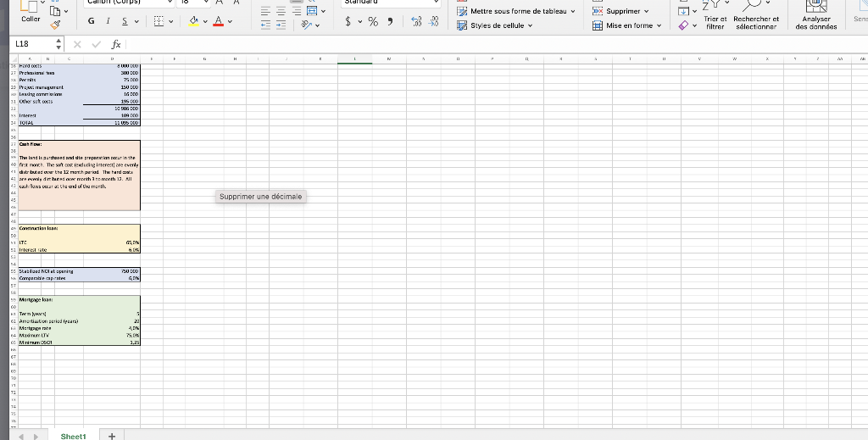Center text horizontally in the cell
This screenshot has width=868, height=440.
(281, 10)
